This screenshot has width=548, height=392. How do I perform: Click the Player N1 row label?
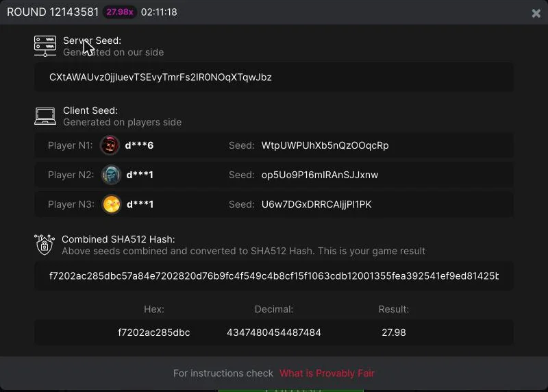click(x=71, y=145)
